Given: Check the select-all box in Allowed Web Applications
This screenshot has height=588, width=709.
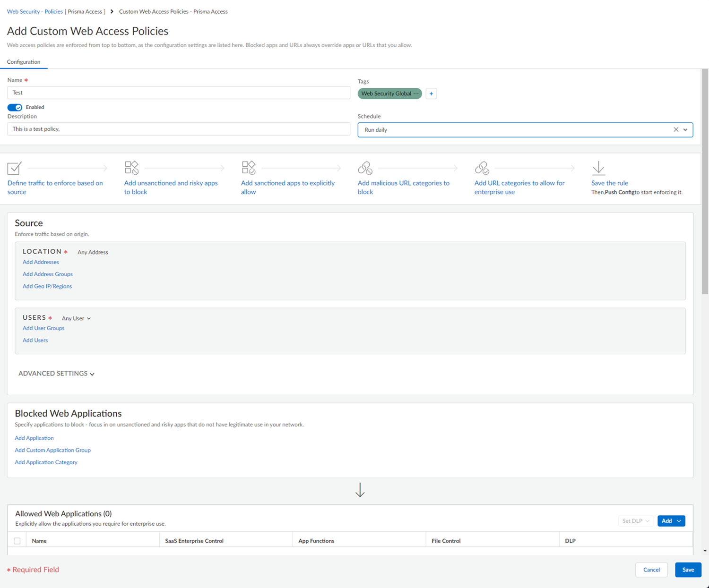Looking at the screenshot, I should (x=17, y=541).
